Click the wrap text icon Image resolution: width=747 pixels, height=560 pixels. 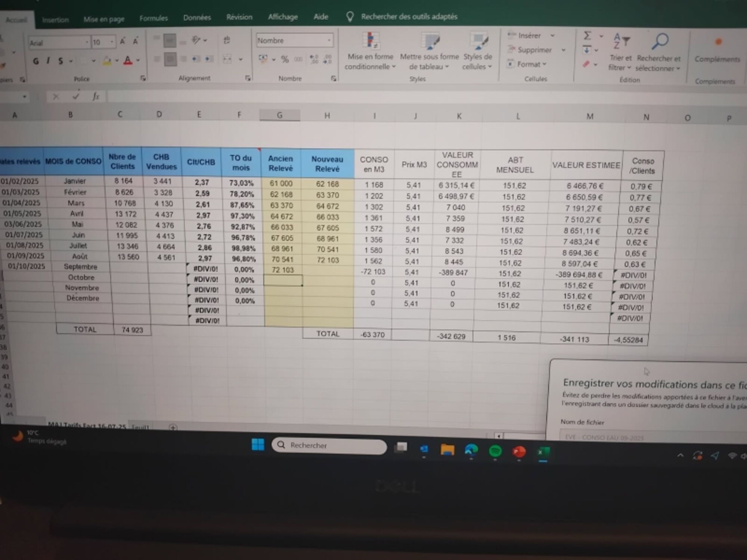pos(227,40)
